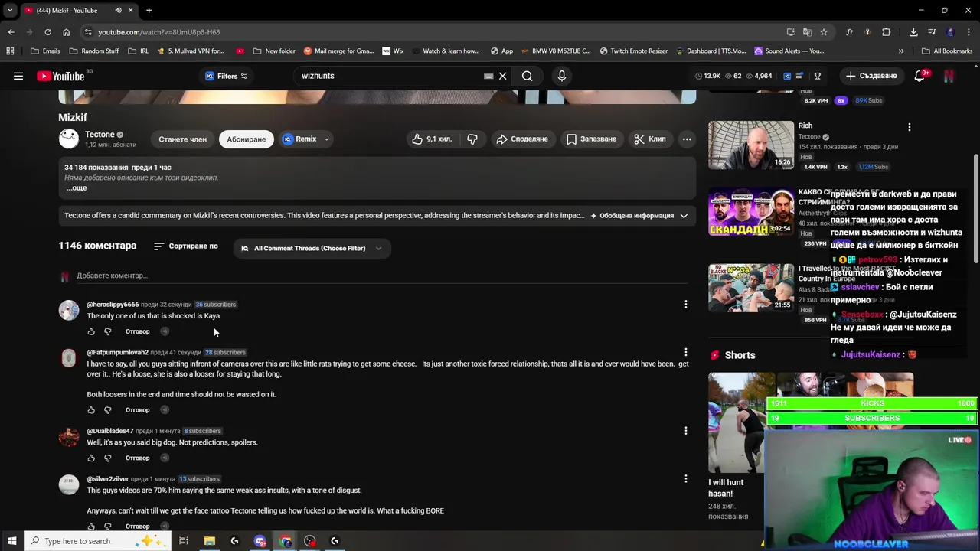Open a new Chrome tab
This screenshot has width=980, height=551.
149,10
